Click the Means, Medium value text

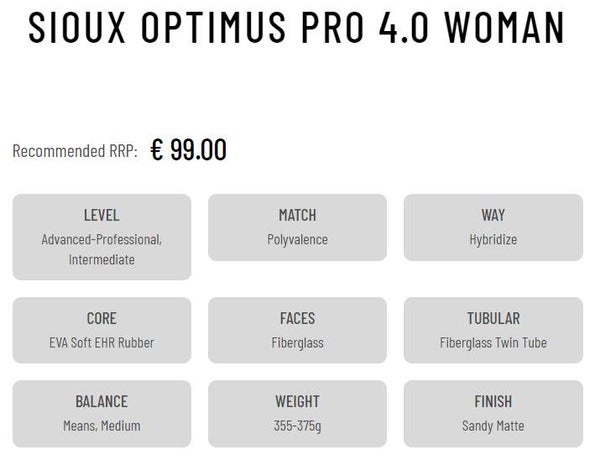point(102,426)
